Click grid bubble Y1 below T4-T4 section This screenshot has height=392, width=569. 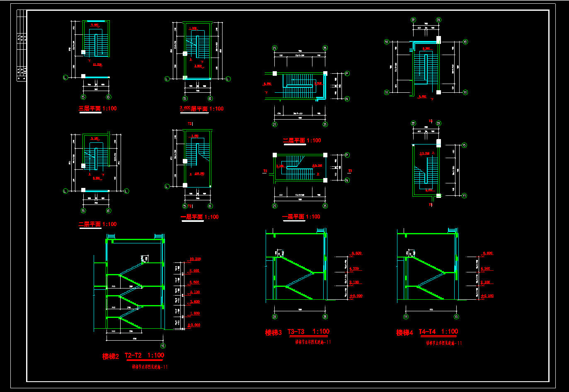[x=406, y=317]
